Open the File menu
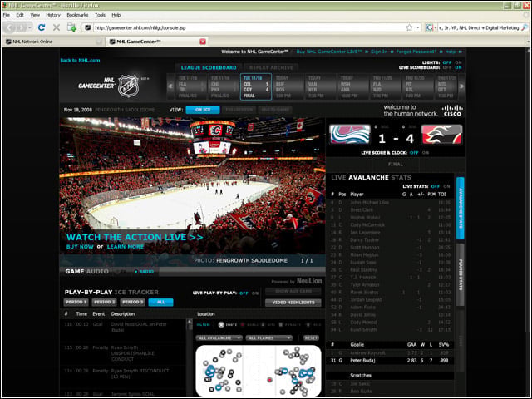This screenshot has height=399, width=532. tap(7, 15)
